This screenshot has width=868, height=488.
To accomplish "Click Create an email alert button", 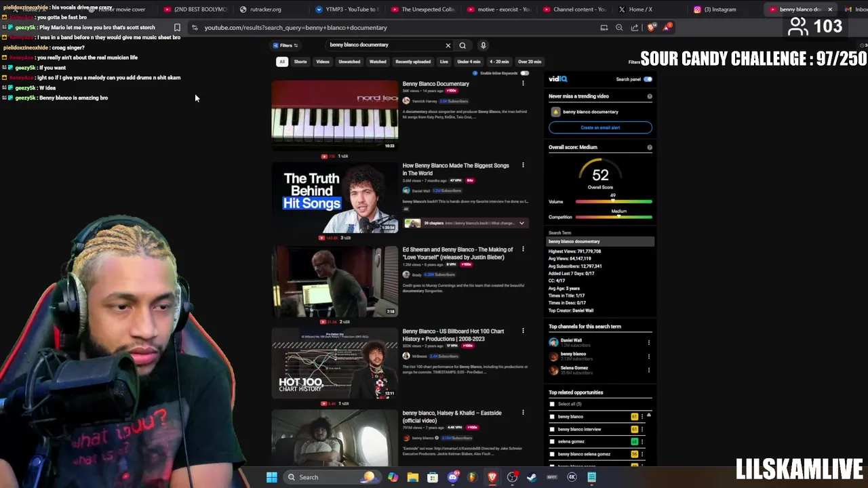I will click(x=600, y=127).
